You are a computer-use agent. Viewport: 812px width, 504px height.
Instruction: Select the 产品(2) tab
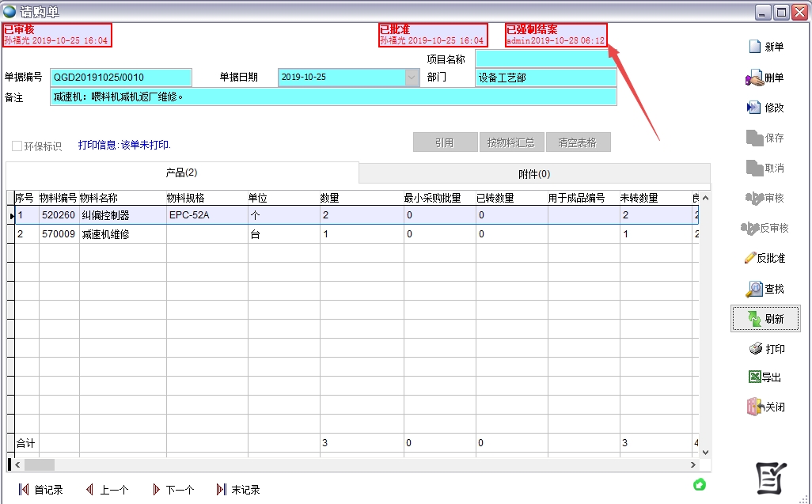[181, 172]
